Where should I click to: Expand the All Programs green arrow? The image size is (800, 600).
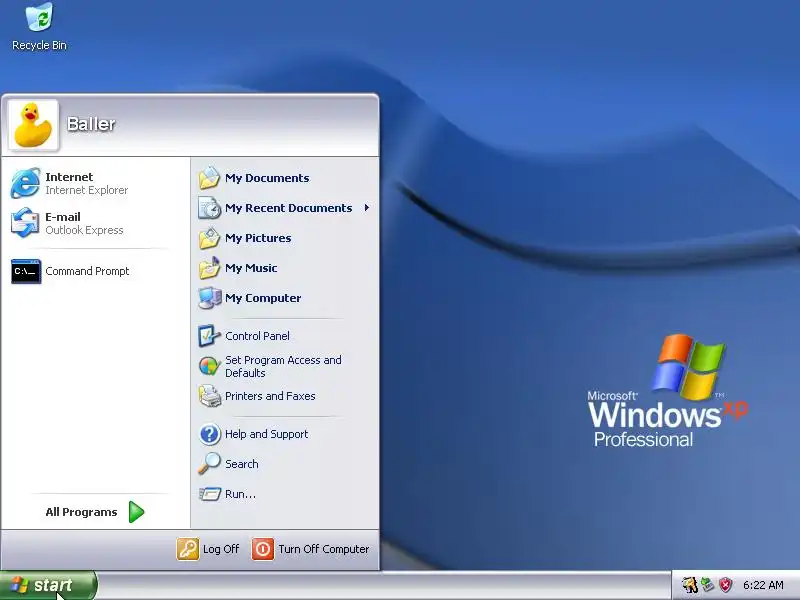(x=136, y=512)
